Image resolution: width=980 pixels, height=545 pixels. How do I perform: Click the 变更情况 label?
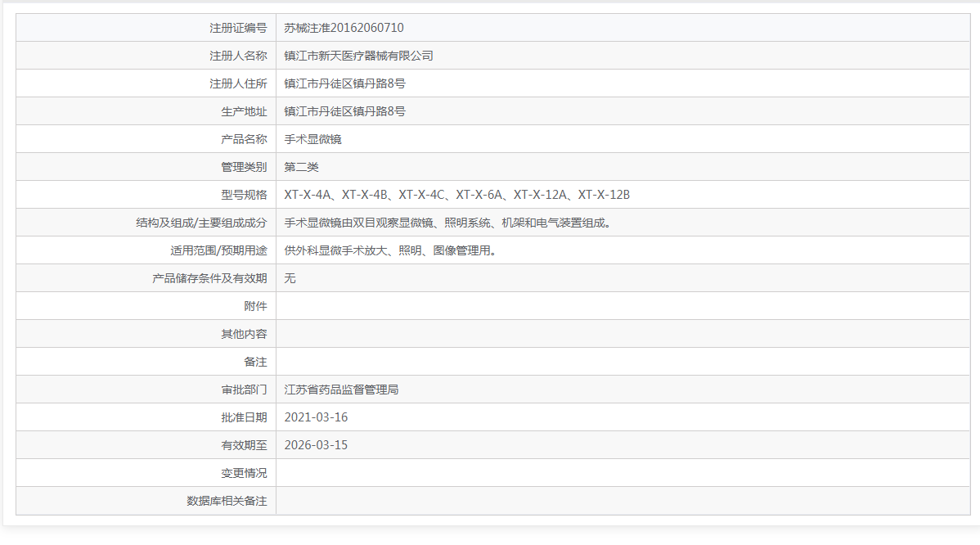tap(244, 473)
